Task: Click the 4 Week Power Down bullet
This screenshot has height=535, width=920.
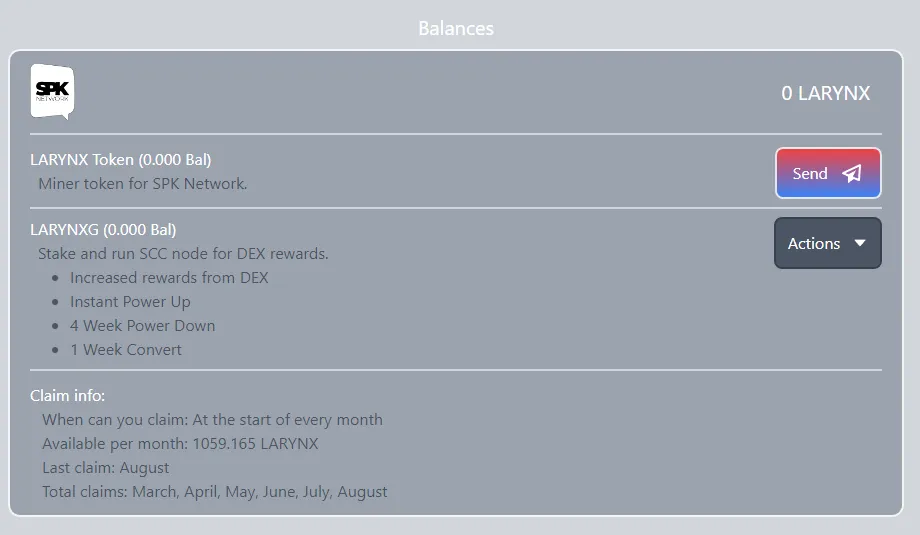Action: tap(143, 326)
